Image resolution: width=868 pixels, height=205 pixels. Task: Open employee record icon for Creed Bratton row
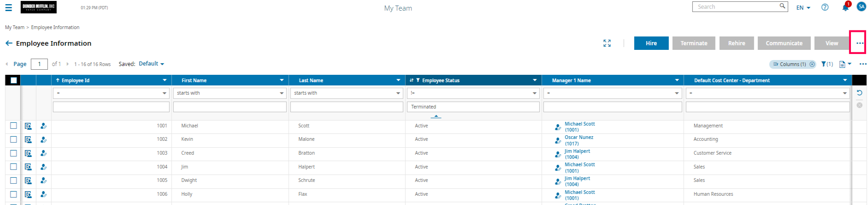28,153
